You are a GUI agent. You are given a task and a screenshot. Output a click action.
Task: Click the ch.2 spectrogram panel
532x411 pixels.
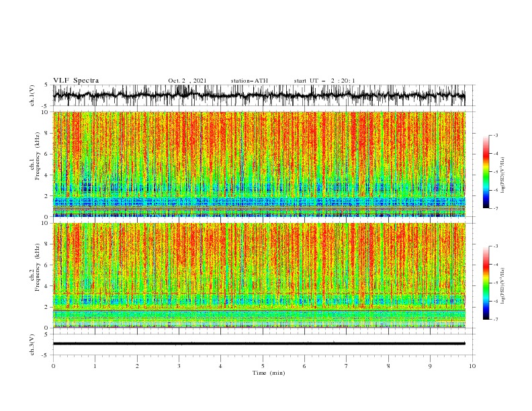coord(259,275)
